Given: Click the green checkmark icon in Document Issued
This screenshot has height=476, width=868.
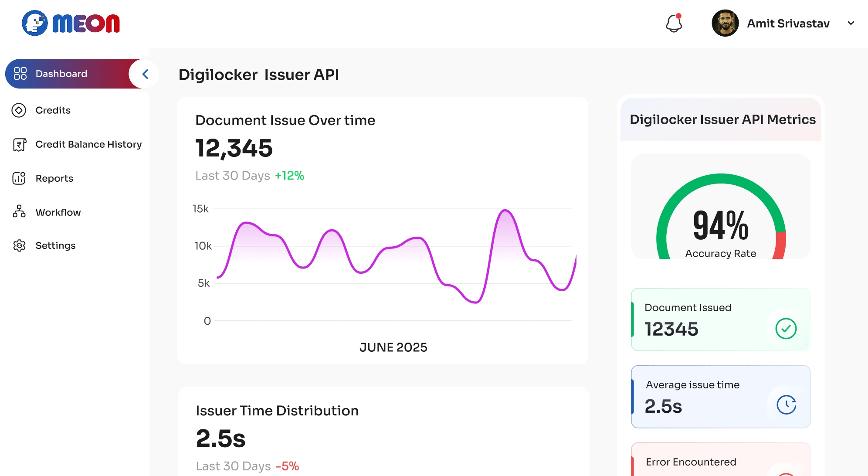Looking at the screenshot, I should 786,329.
